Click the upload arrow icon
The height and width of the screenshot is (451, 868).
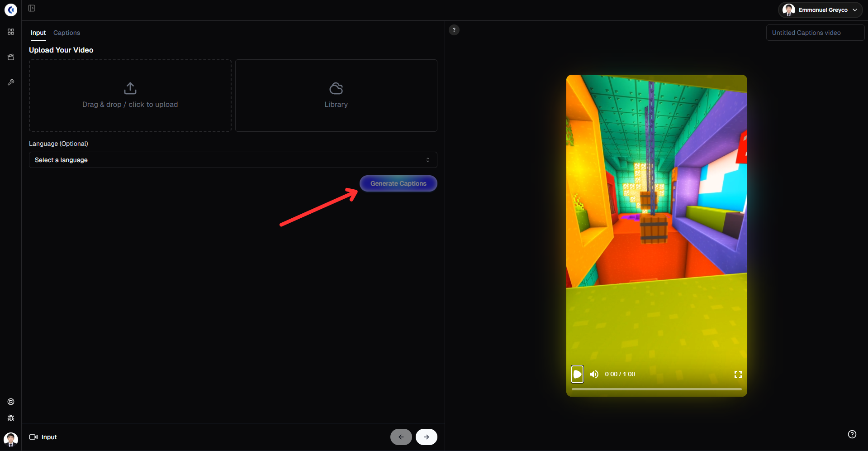tap(130, 88)
